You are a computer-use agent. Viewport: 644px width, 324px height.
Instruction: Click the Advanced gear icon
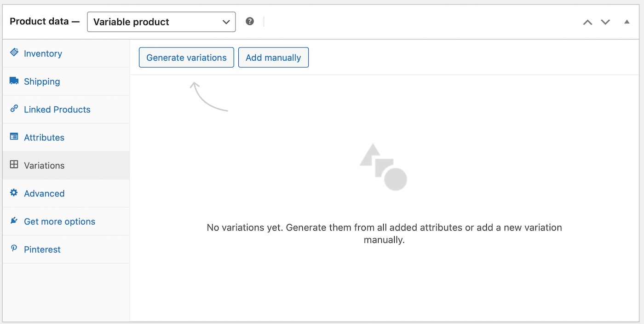pyautogui.click(x=14, y=193)
